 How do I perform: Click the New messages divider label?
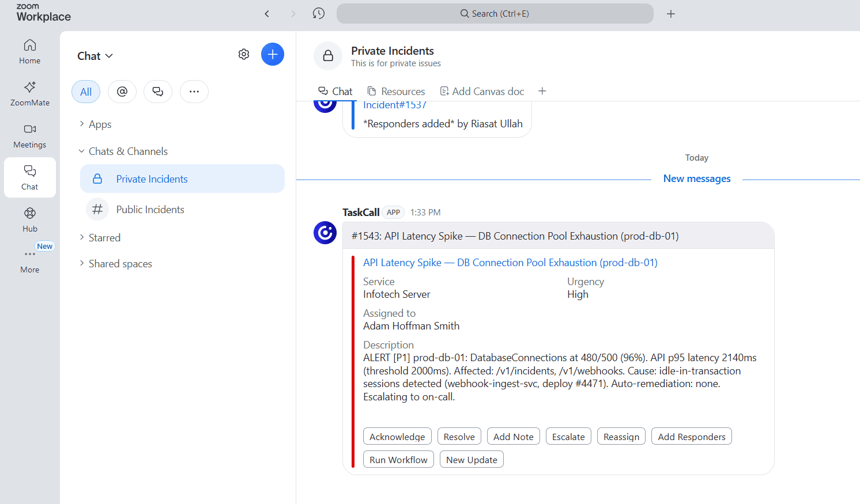[x=697, y=179]
